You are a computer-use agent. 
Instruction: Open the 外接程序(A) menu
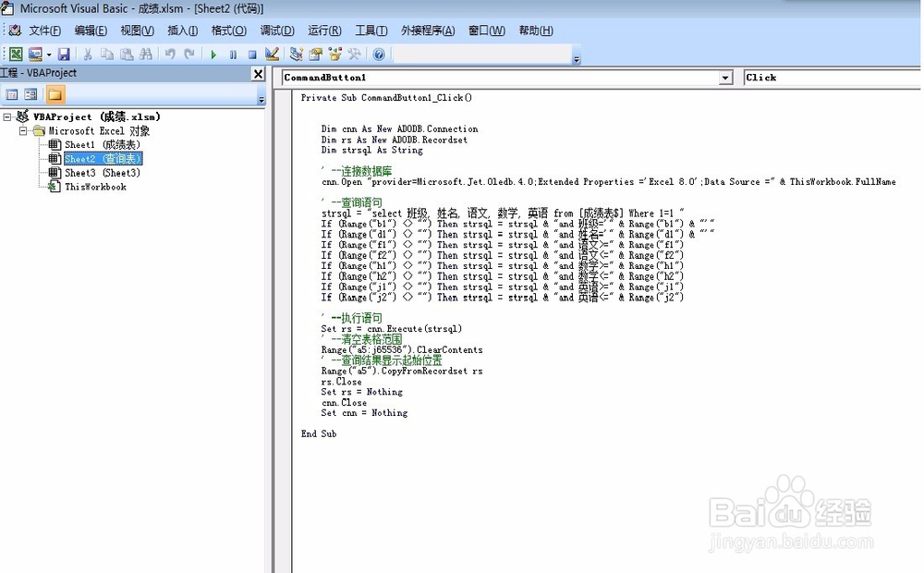click(428, 30)
